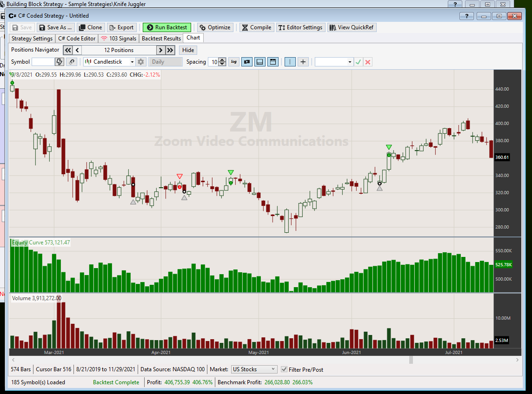Image resolution: width=532 pixels, height=394 pixels.
Task: Click the bar Spacing value field
Action: 214,62
